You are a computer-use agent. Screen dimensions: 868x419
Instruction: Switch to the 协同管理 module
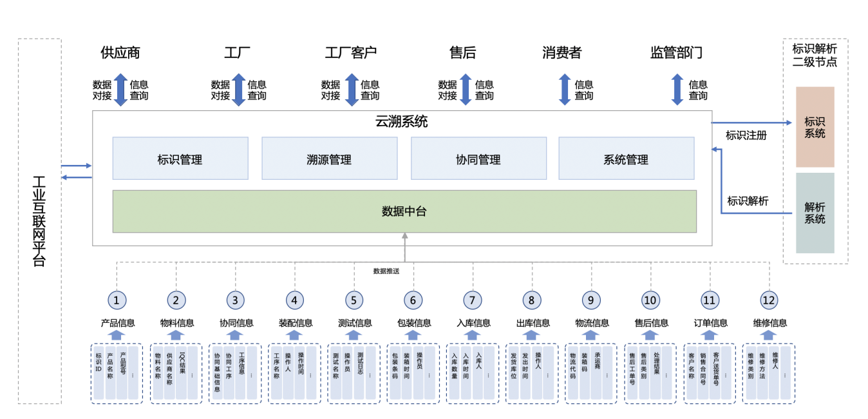point(479,158)
